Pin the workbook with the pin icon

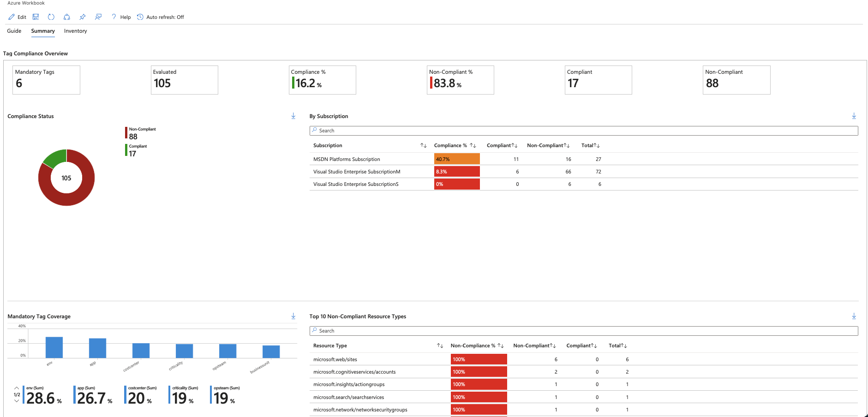pos(83,17)
